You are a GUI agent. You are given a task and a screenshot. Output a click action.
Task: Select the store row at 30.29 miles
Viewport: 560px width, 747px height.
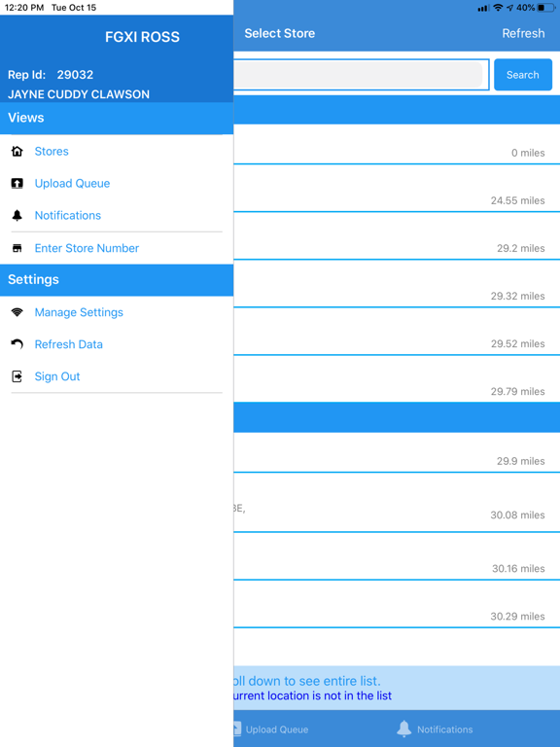click(x=397, y=604)
